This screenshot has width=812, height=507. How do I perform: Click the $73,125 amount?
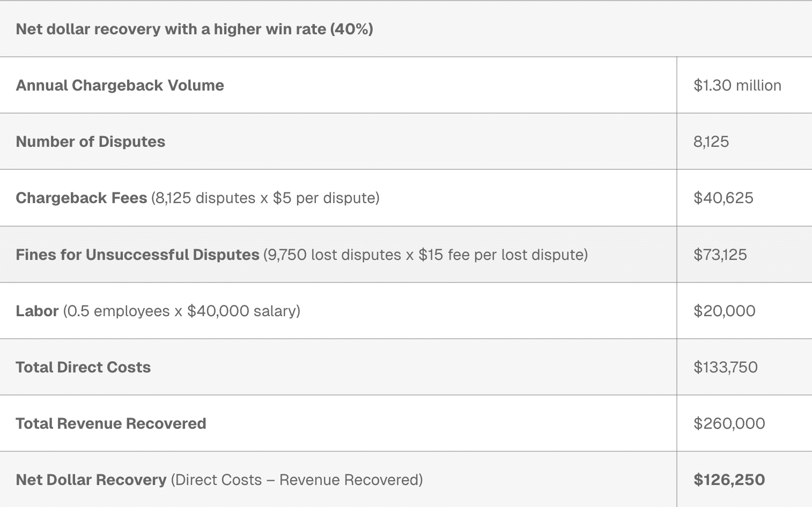pos(720,255)
